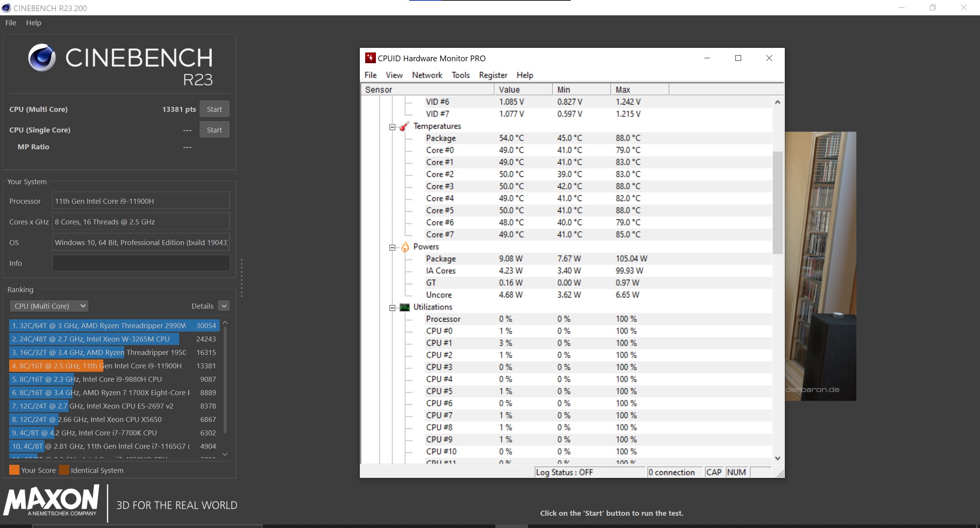Click the Hardware Monitor scroll down arrow
Viewport: 980px width, 528px height.
777,458
